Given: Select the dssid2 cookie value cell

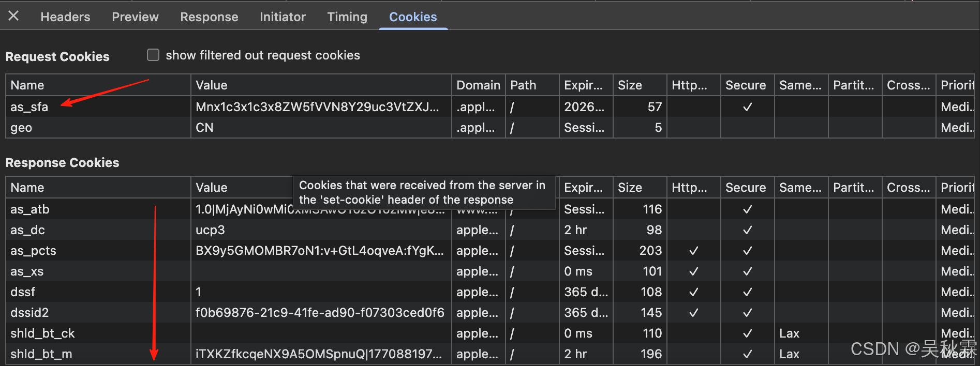Looking at the screenshot, I should [x=320, y=313].
